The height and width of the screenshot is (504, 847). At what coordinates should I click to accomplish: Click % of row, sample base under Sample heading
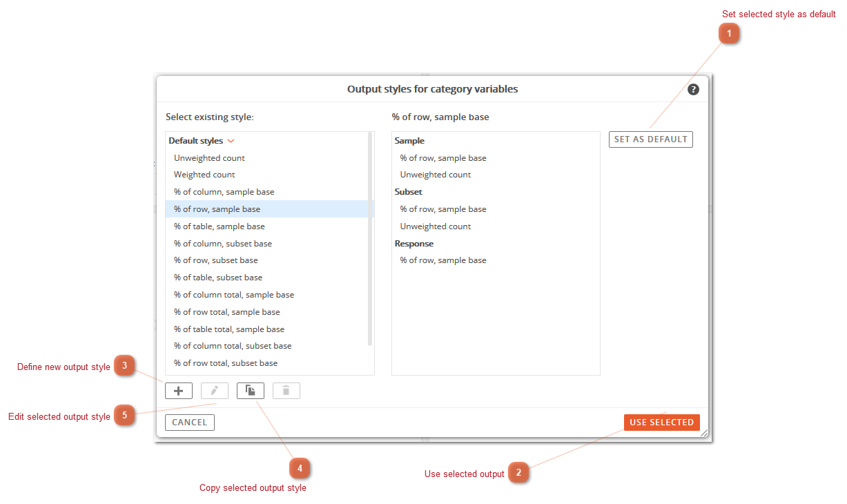pos(443,158)
